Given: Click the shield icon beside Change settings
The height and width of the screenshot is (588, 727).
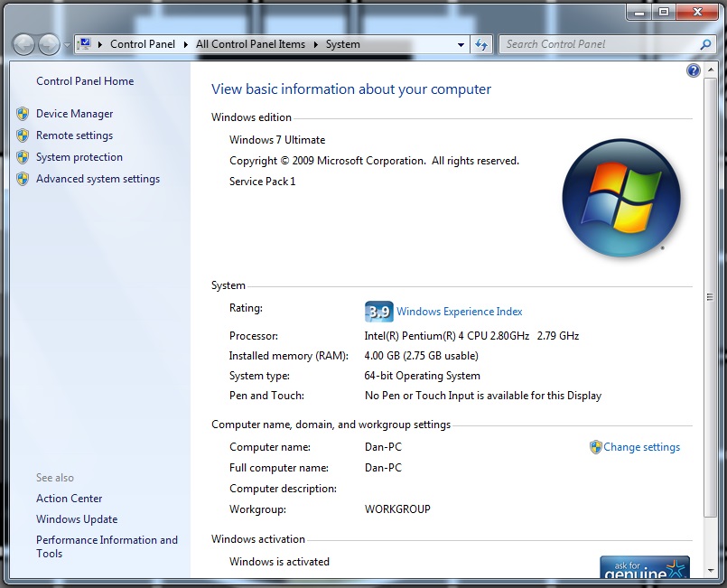Looking at the screenshot, I should (595, 447).
